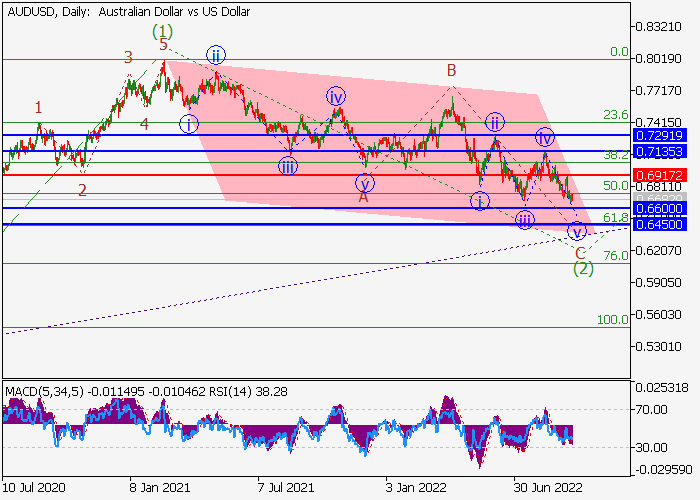Select red wave B label
The height and width of the screenshot is (500, 700).
(452, 70)
